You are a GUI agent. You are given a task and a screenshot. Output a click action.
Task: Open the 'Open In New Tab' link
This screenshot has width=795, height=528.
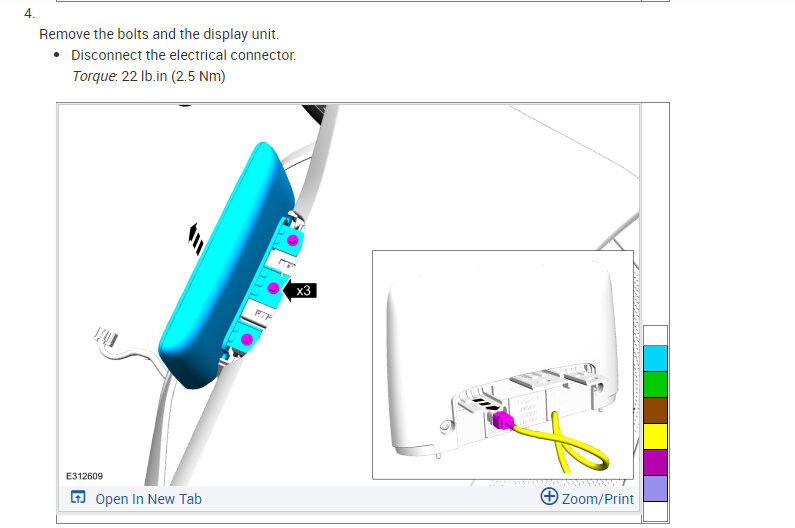pos(149,499)
